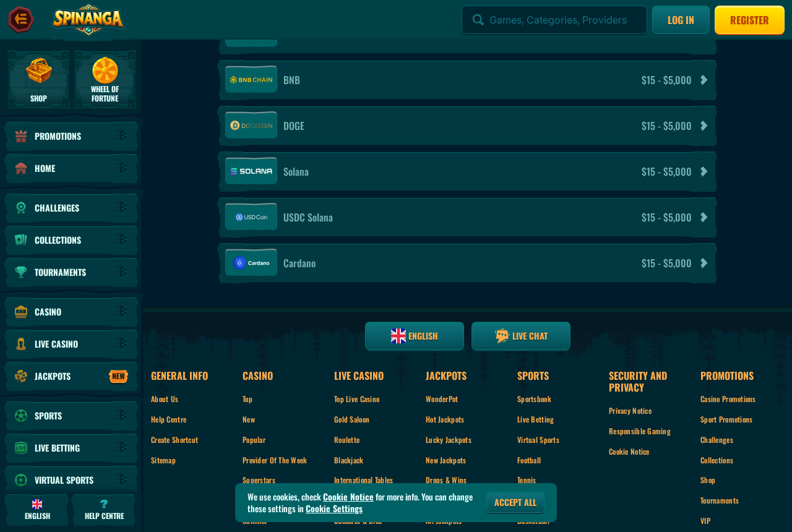
Task: Click the Live Casino dealer icon
Action: click(21, 344)
